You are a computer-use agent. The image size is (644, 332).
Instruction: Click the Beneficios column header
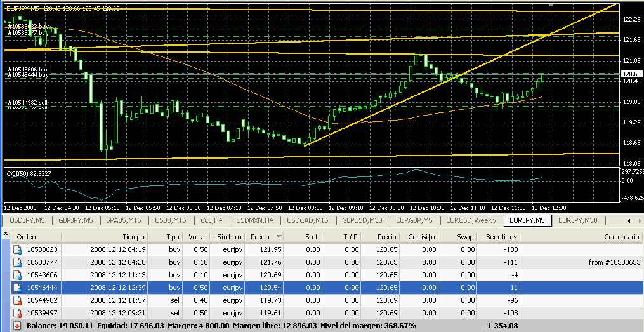coord(502,236)
